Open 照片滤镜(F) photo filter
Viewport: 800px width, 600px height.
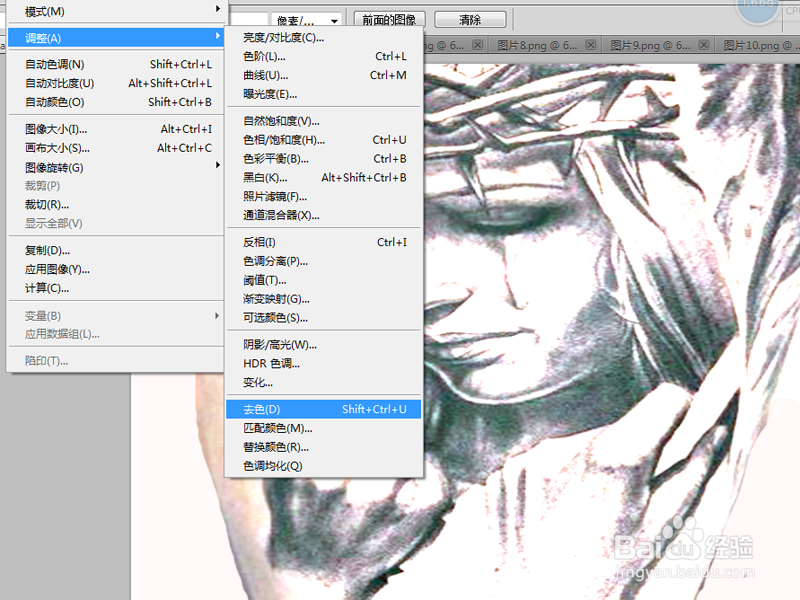coord(323,196)
